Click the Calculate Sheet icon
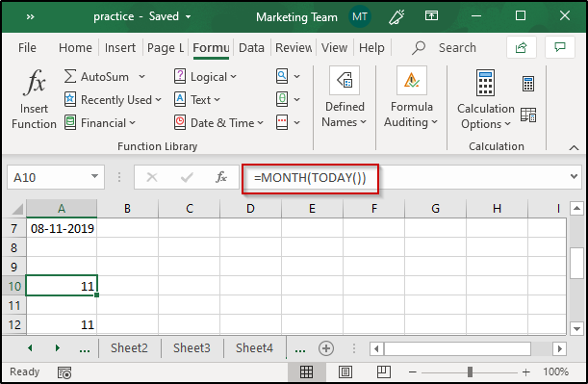This screenshot has width=588, height=384. 528,115
